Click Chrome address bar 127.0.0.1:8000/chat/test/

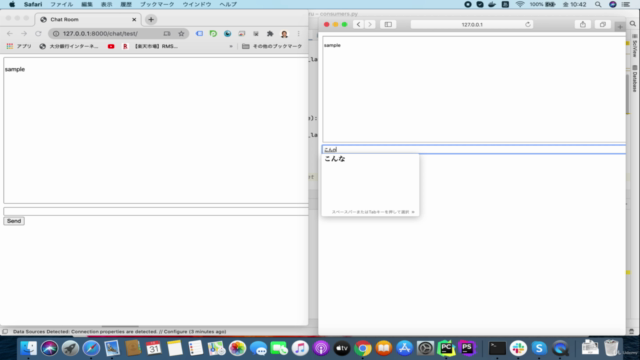pyautogui.click(x=100, y=33)
